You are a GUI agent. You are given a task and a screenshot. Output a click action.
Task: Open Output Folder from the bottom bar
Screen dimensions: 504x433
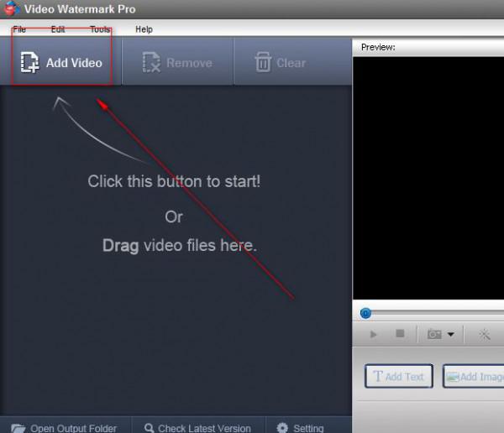pyautogui.click(x=64, y=427)
